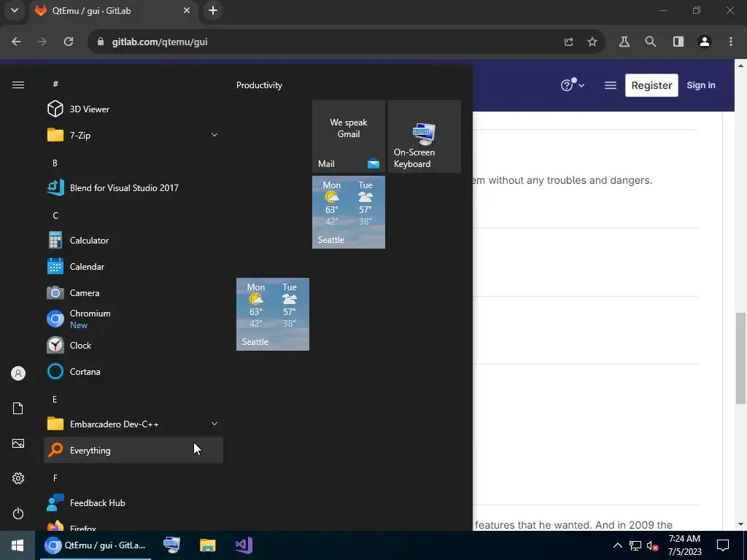The height and width of the screenshot is (560, 747).
Task: Expand the 7-Zip folder chevron
Action: pyautogui.click(x=214, y=135)
